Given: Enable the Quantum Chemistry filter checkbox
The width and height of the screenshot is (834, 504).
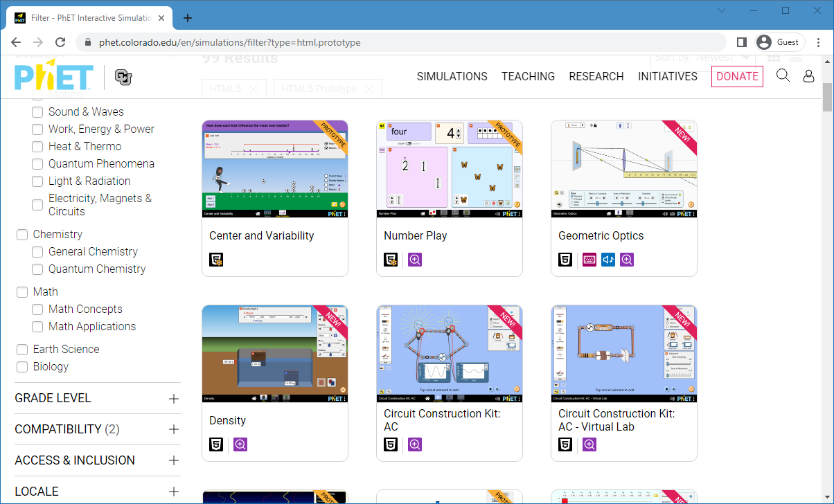Looking at the screenshot, I should [37, 269].
